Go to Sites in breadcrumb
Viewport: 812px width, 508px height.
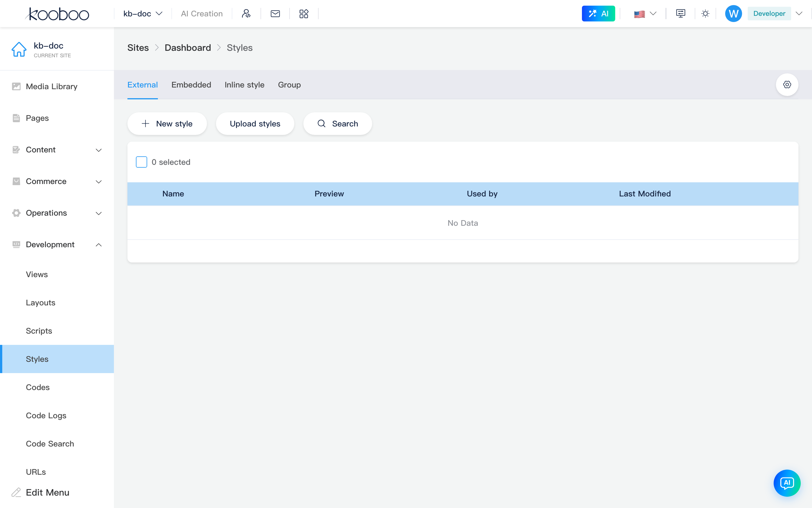pos(138,48)
